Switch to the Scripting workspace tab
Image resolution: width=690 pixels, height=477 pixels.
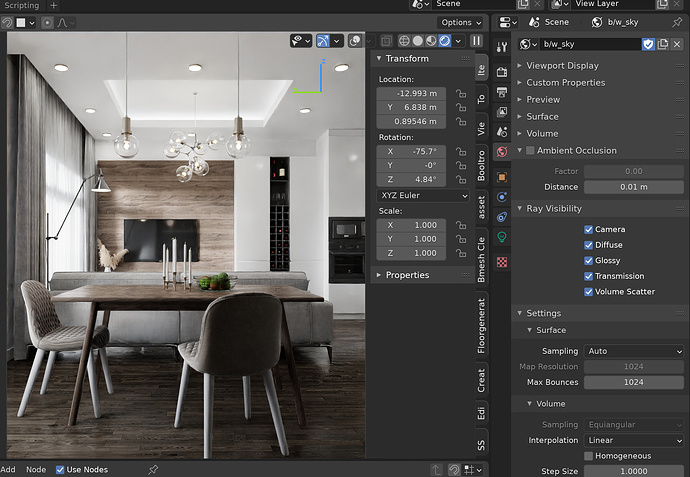[x=22, y=5]
